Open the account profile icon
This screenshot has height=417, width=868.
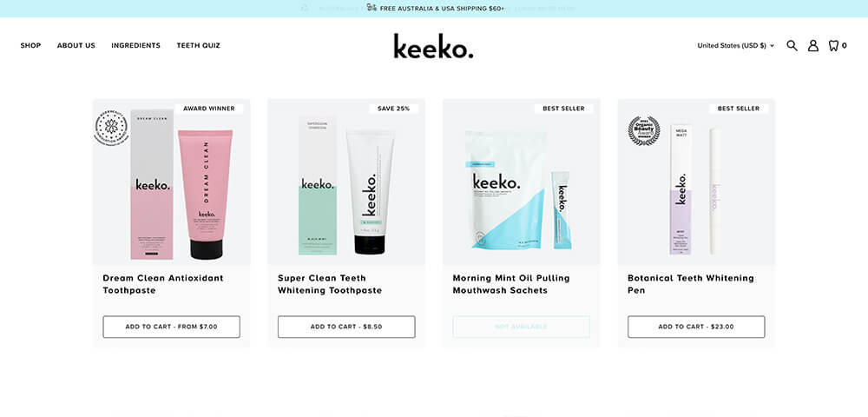coord(812,45)
